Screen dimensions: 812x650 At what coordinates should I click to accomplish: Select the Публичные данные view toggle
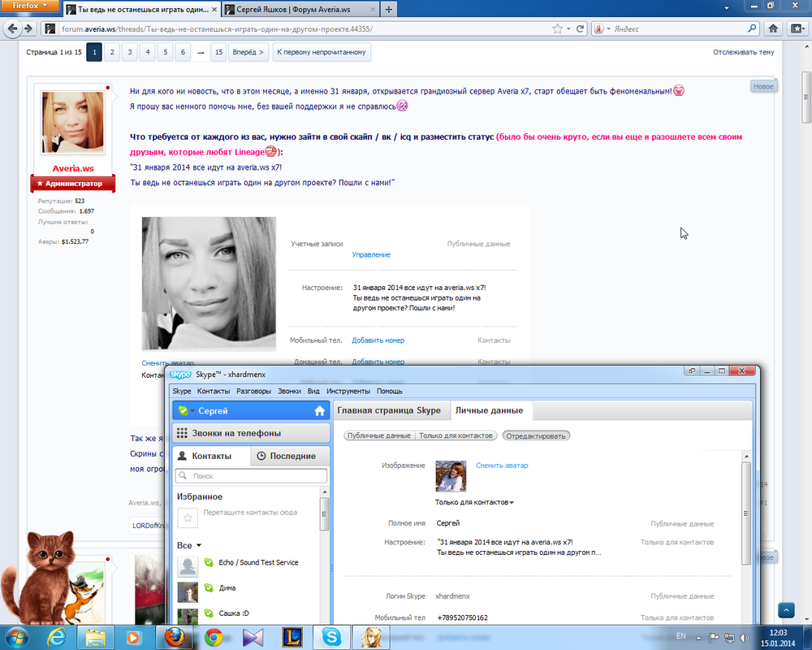[378, 435]
